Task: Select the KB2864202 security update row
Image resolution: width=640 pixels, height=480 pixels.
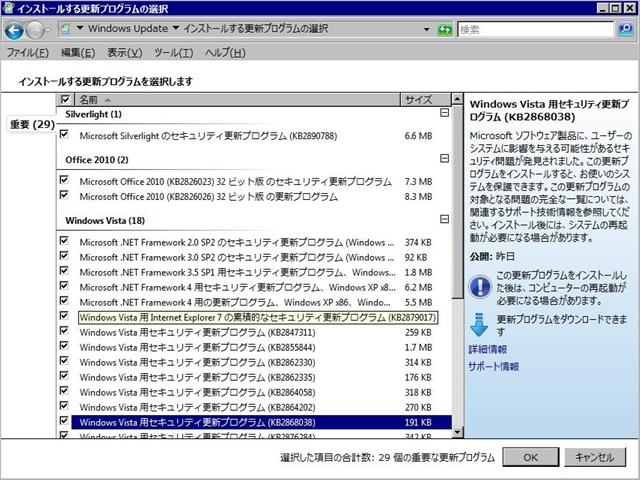Action: click(x=261, y=407)
